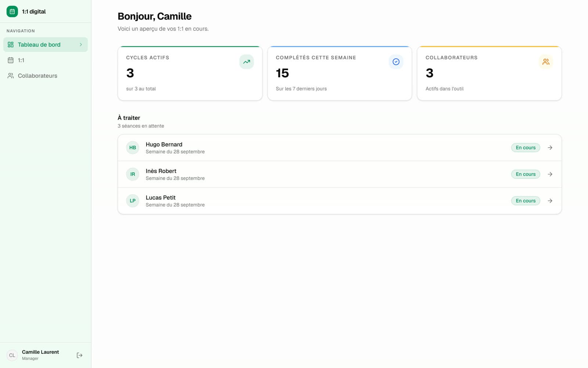
Task: Click the name Hugo Bernard
Action: point(164,144)
